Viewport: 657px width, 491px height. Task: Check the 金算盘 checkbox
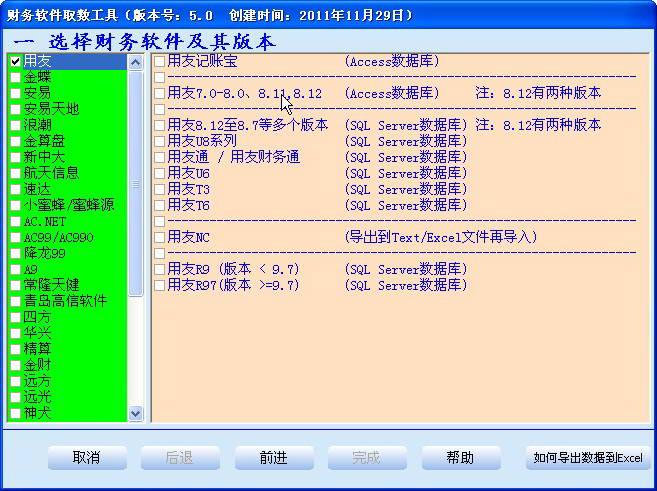point(16,141)
